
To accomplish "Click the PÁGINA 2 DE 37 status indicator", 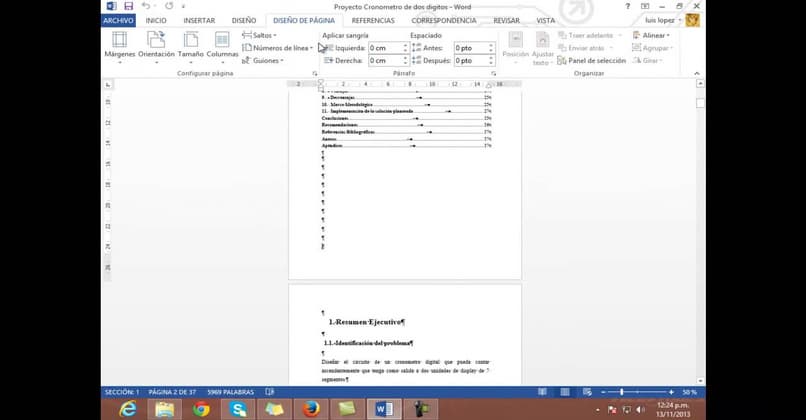I will pyautogui.click(x=172, y=392).
